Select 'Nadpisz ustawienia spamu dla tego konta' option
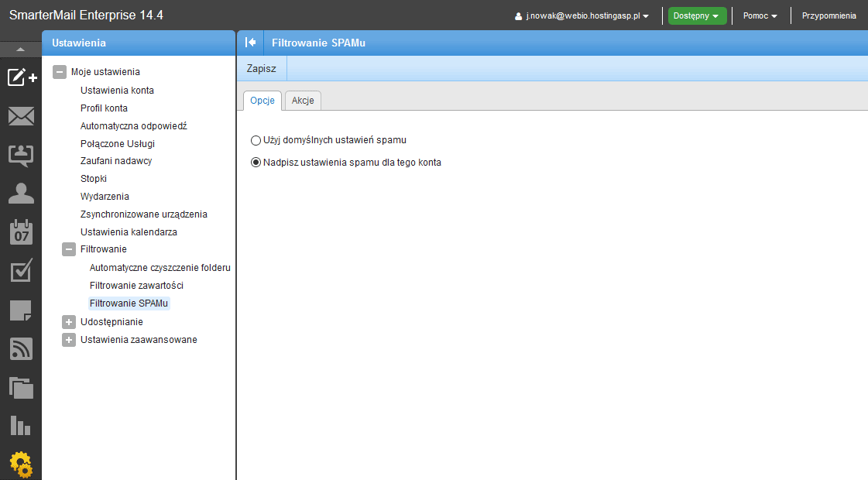Viewport: 868px width, 480px height. (x=256, y=163)
